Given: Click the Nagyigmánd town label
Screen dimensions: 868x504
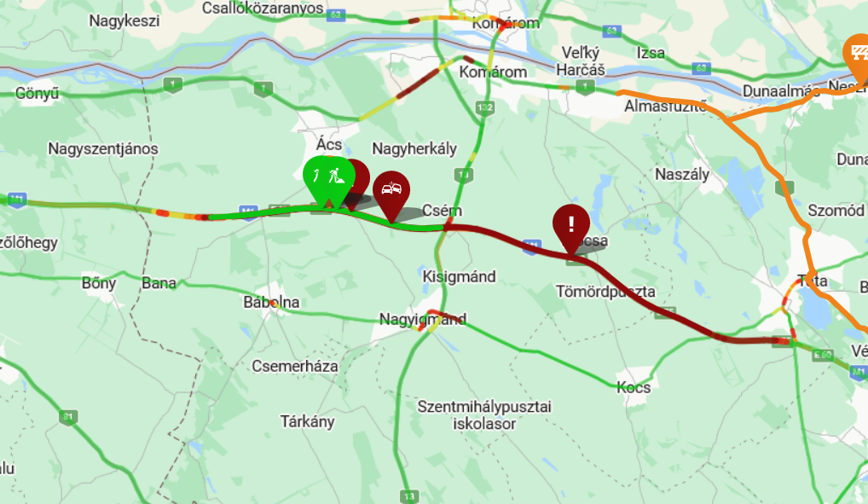Looking at the screenshot, I should point(423,320).
